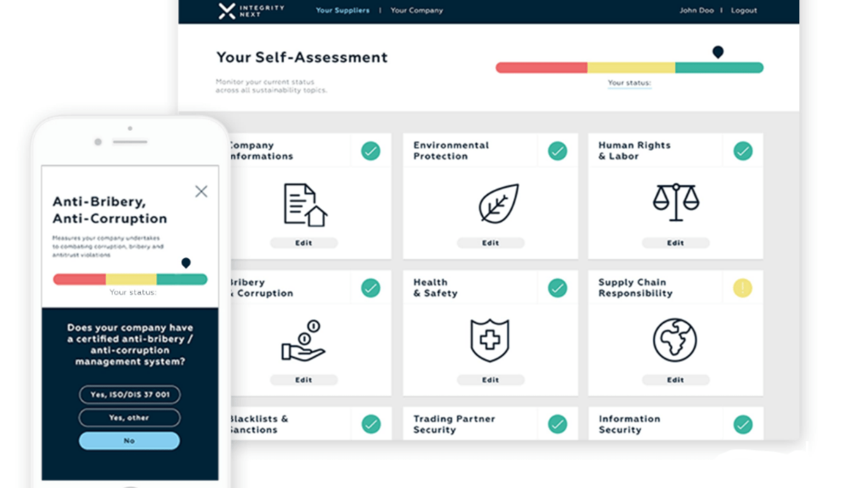Click the Bribery & Corruption hand-coins icon

coord(303,341)
